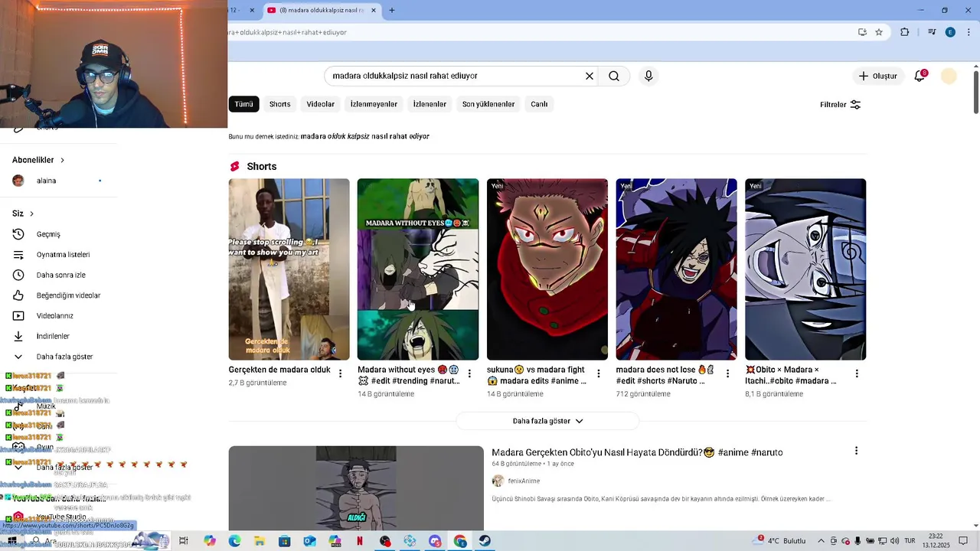Open the madara does not lose short thumbnail

(676, 269)
